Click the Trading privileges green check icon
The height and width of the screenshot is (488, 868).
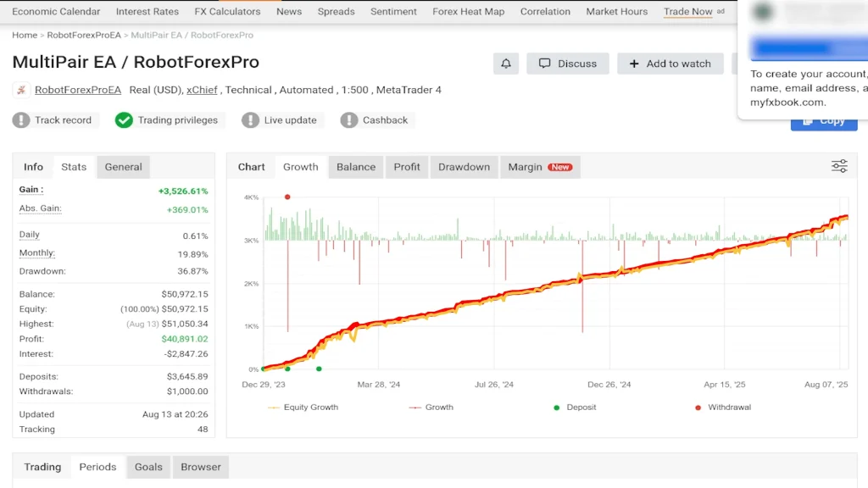point(124,120)
